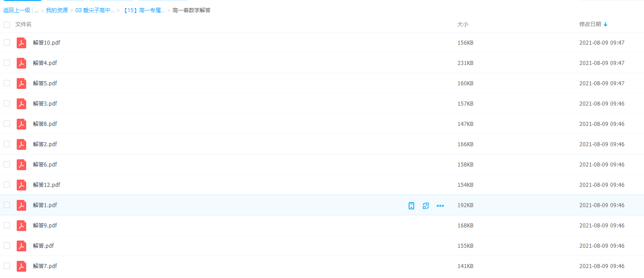Open the three-dot more menu on 解答1.pdf
This screenshot has width=644, height=278.
pyautogui.click(x=440, y=206)
